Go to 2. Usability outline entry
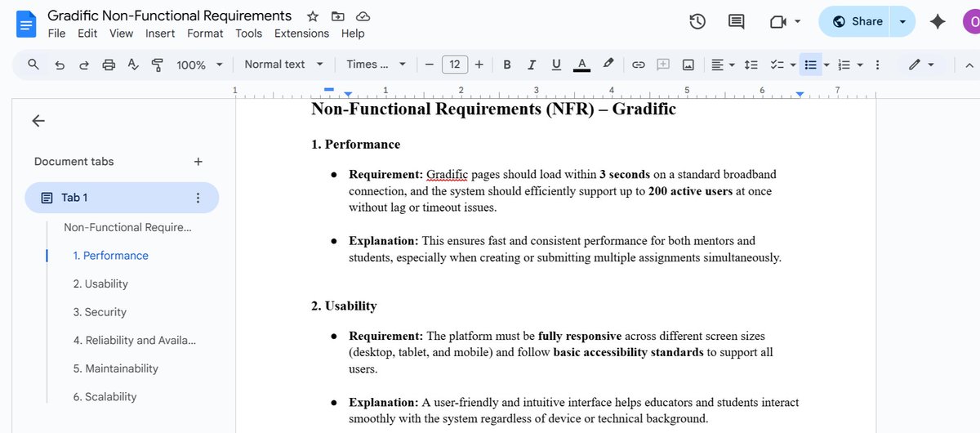The width and height of the screenshot is (980, 433). coord(100,283)
